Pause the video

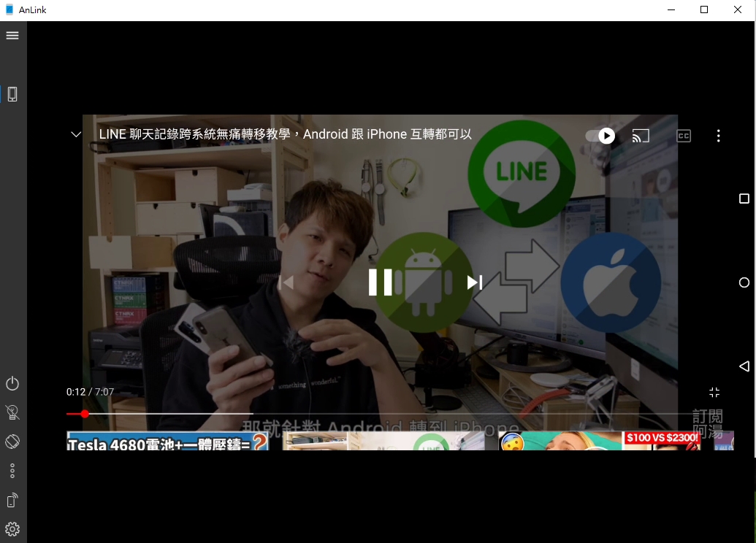coord(381,282)
